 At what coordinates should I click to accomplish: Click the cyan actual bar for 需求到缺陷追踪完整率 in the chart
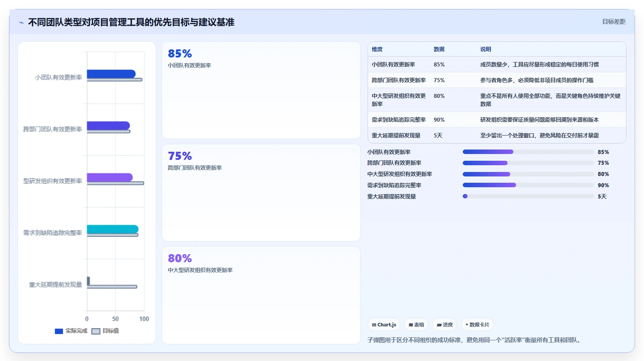(113, 229)
